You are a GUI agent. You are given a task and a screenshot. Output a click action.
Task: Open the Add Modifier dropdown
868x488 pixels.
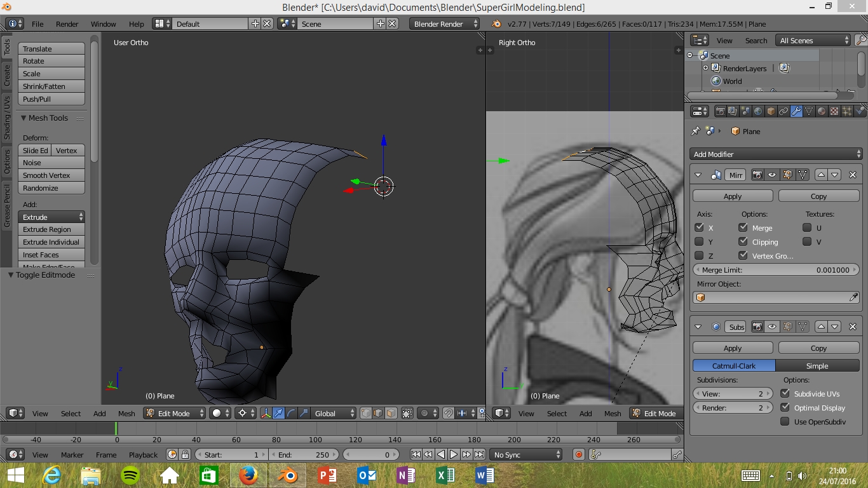776,154
